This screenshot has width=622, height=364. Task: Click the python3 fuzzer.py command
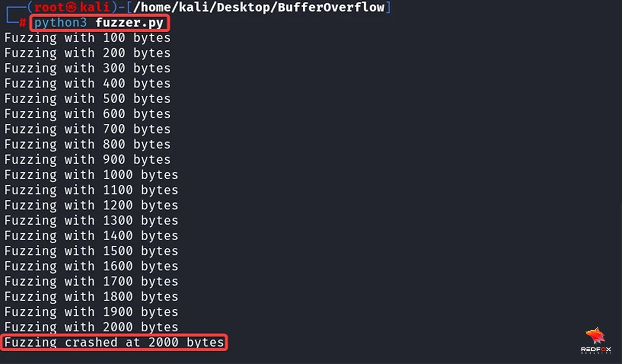point(99,23)
